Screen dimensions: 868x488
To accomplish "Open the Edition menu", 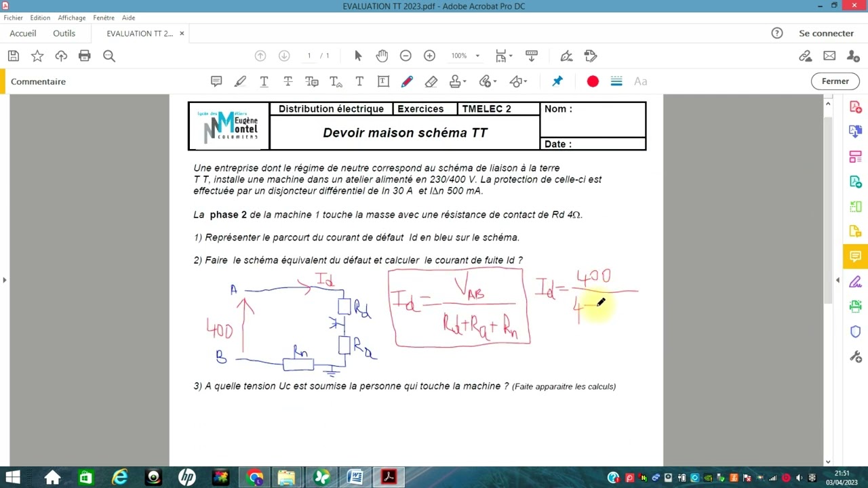I will [40, 18].
